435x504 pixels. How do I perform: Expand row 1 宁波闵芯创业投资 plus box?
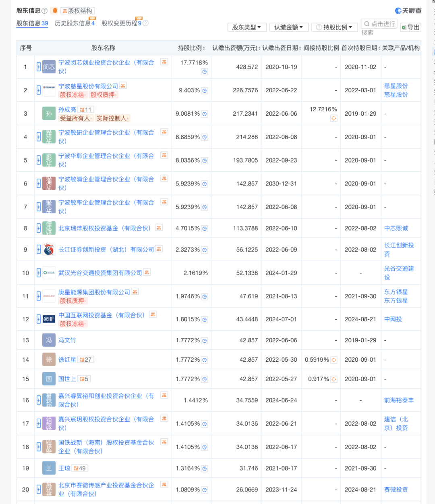(39, 67)
